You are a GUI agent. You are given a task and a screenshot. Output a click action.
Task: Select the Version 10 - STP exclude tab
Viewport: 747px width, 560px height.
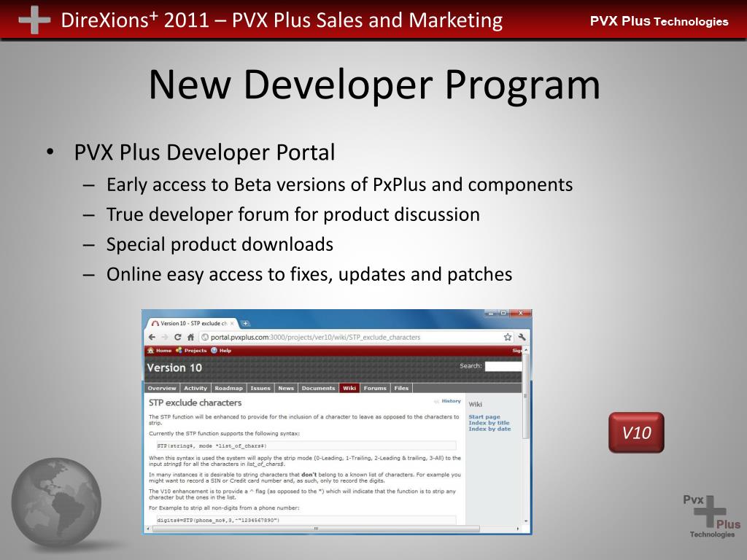(x=193, y=323)
